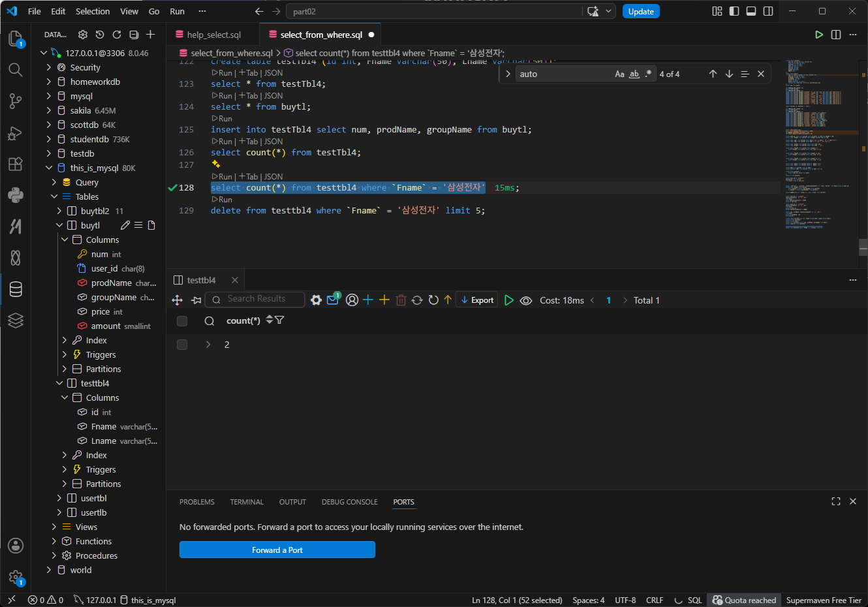Viewport: 868px width, 607px height.
Task: Refresh the database explorer
Action: pyautogui.click(x=117, y=35)
